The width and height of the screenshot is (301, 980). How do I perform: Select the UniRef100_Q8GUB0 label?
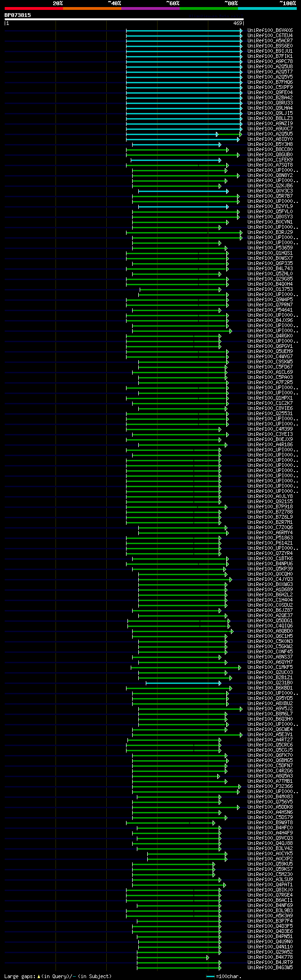(x=270, y=155)
